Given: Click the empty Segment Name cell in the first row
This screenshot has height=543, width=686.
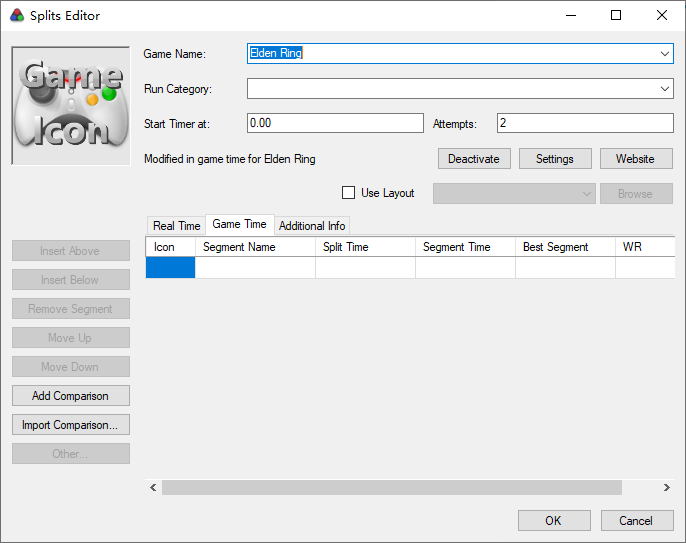Looking at the screenshot, I should [255, 267].
